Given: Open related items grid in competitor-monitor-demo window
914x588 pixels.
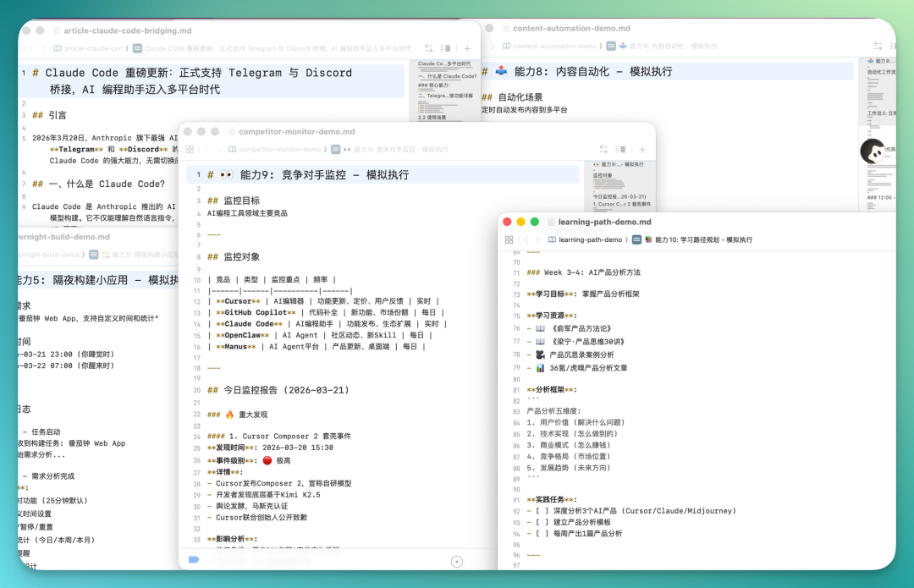Looking at the screenshot, I should 190,150.
